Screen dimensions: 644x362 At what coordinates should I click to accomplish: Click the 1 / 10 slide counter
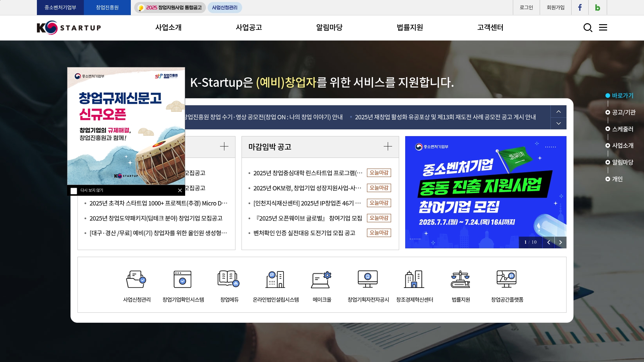click(530, 242)
